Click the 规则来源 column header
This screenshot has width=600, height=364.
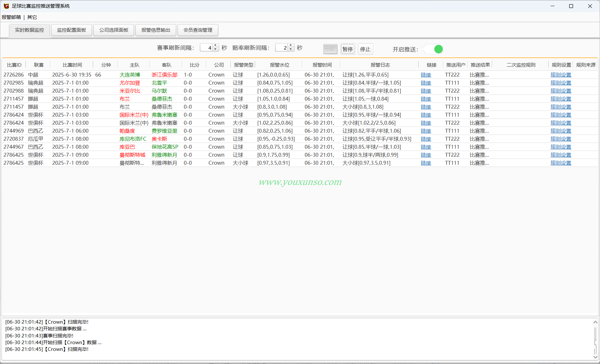coord(586,65)
